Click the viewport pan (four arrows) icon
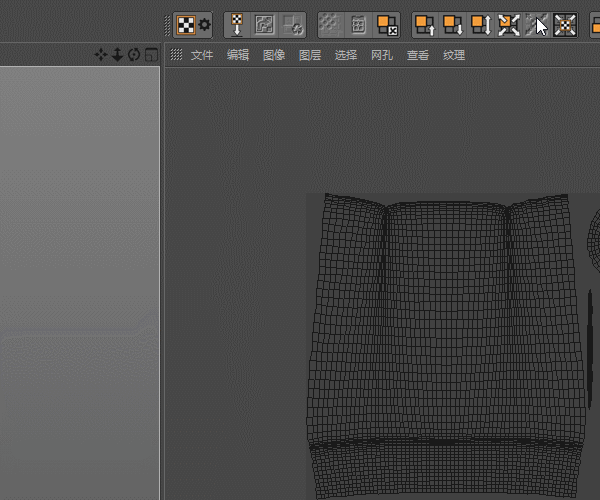The width and height of the screenshot is (600, 500). coord(101,55)
